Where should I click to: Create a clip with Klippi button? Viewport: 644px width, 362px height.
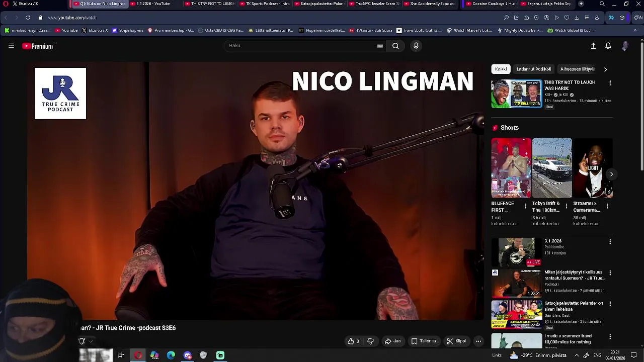[456, 341]
